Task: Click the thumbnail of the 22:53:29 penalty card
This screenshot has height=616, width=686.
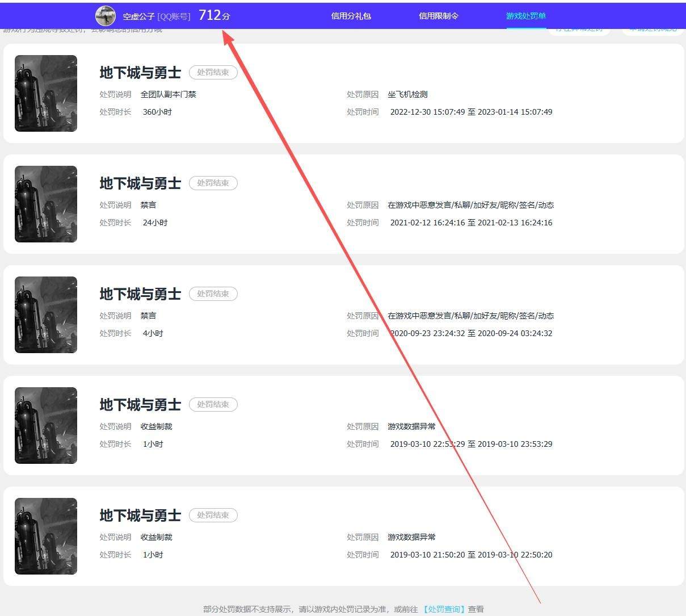Action: point(46,425)
